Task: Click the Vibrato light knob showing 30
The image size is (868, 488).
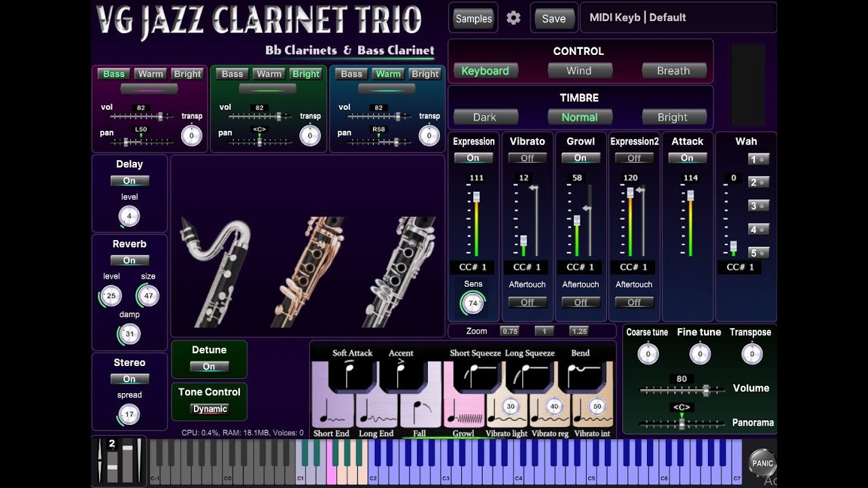Action: click(x=511, y=406)
